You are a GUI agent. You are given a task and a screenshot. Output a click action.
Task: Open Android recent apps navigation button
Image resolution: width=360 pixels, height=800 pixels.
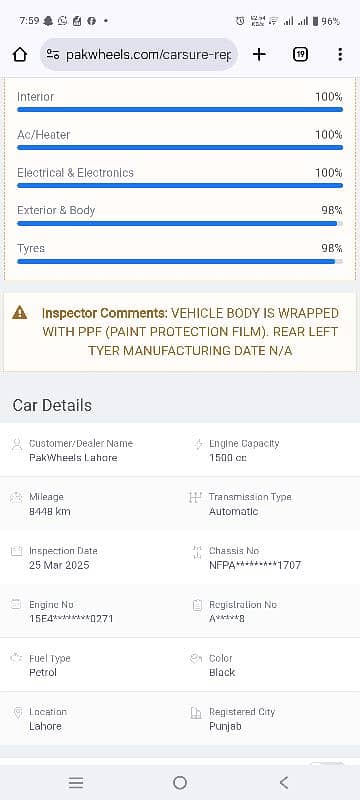[x=76, y=783]
